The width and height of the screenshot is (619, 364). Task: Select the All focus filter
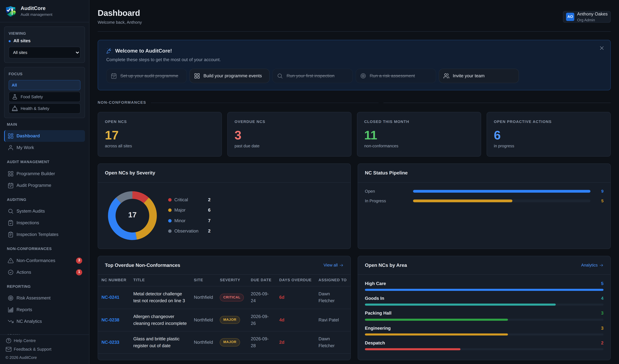pyautogui.click(x=44, y=85)
